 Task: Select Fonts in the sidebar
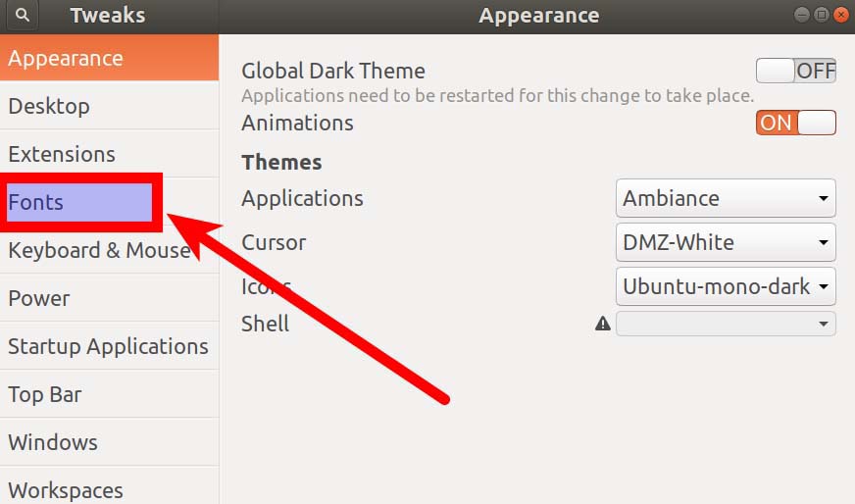[78, 202]
